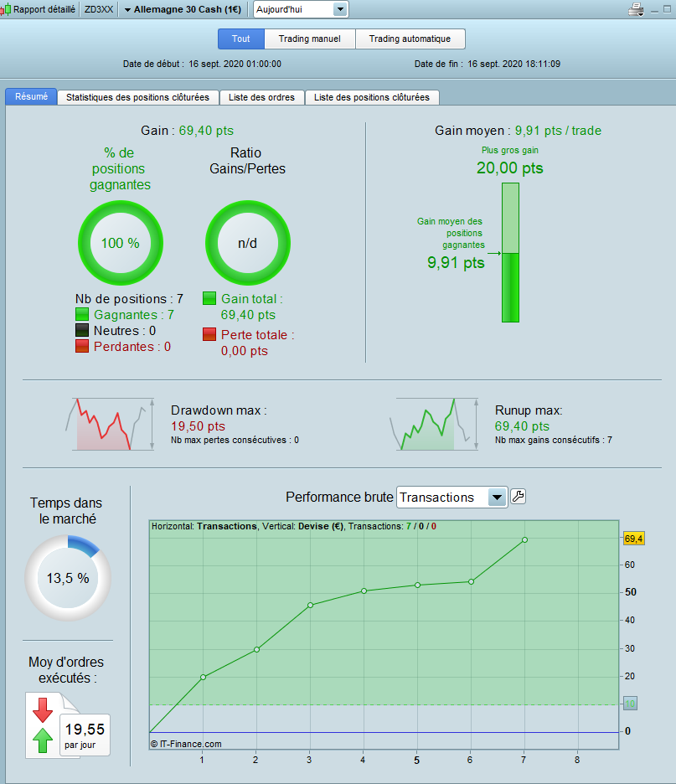Click the Nb de positions : 7 text
676x784 pixels.
point(129,299)
